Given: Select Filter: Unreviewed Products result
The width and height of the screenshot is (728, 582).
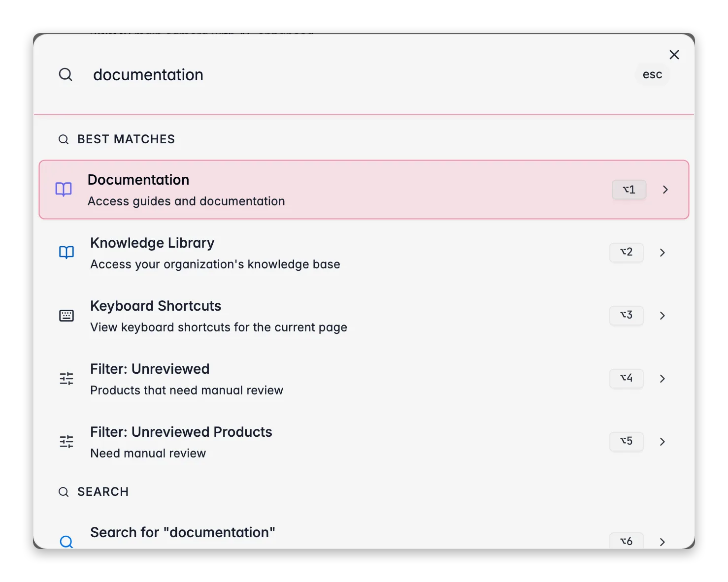Looking at the screenshot, I should point(364,442).
